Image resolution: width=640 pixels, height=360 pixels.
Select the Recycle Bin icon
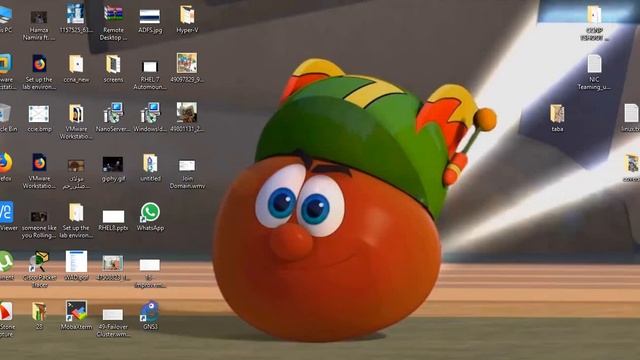click(x=5, y=113)
